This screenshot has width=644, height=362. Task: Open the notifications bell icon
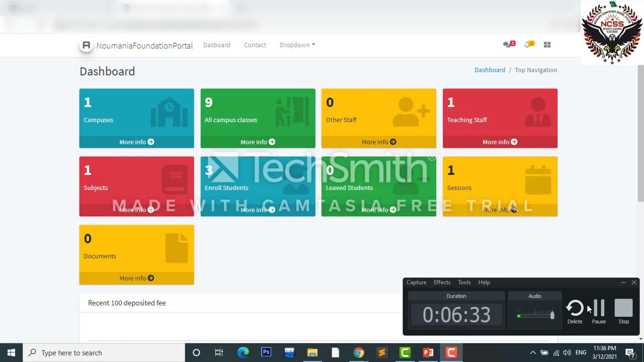coord(529,44)
